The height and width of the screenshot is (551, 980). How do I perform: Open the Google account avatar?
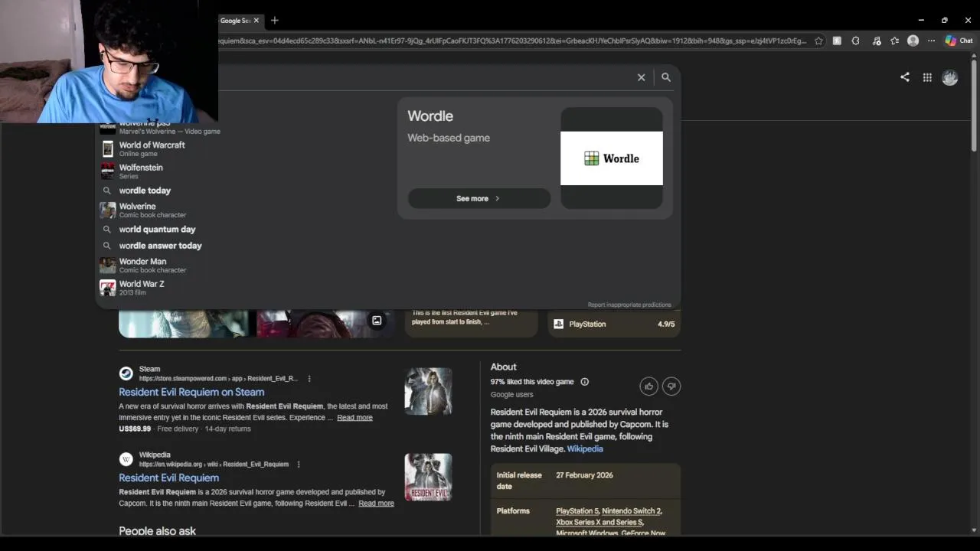(x=950, y=77)
